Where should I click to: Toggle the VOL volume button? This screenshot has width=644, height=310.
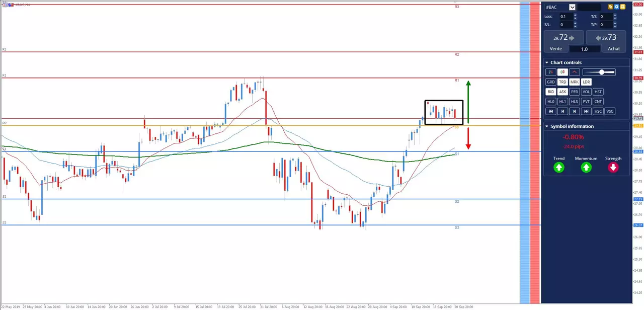pyautogui.click(x=587, y=92)
